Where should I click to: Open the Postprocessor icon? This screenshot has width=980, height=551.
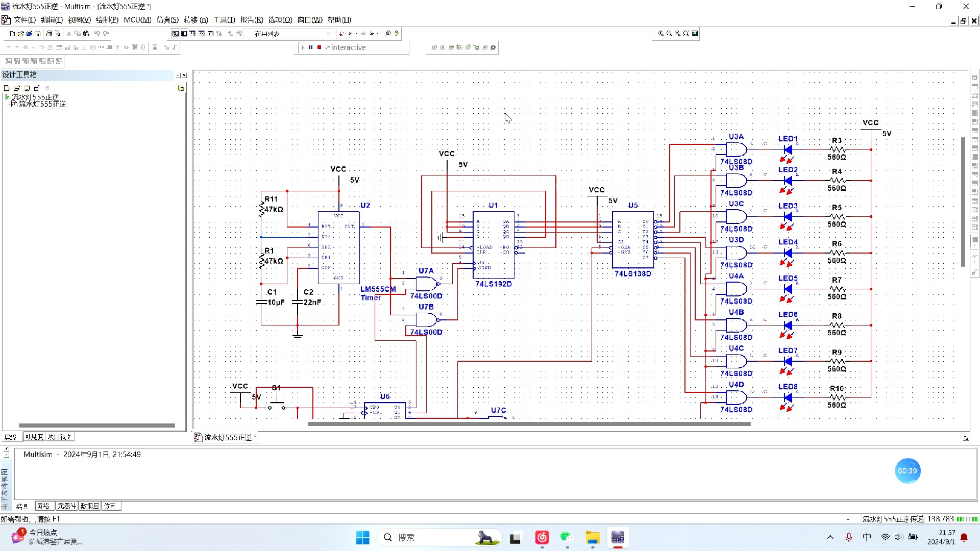click(x=210, y=34)
